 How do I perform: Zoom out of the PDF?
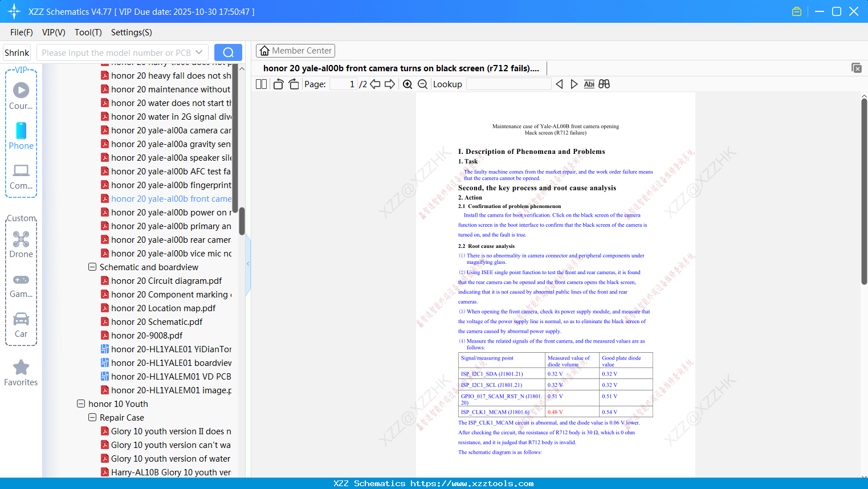(x=422, y=84)
